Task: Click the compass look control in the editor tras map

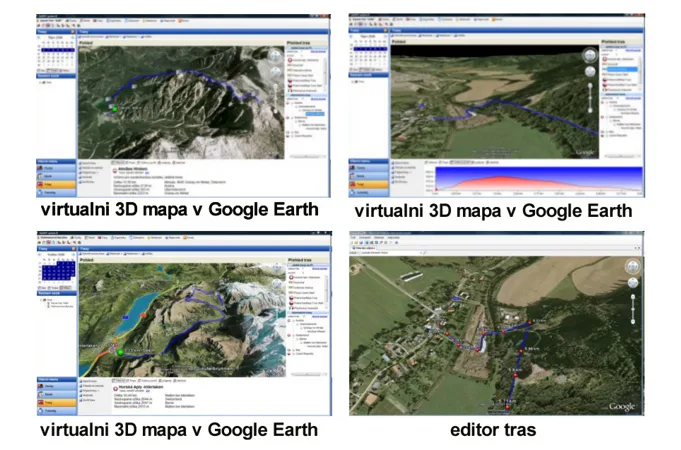Action: [x=629, y=268]
